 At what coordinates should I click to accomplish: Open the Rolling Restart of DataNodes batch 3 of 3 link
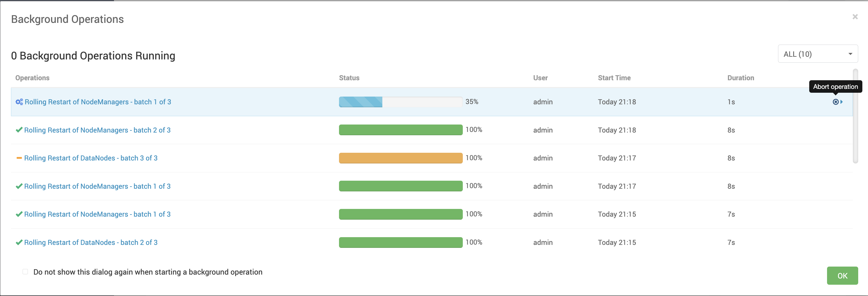click(91, 158)
